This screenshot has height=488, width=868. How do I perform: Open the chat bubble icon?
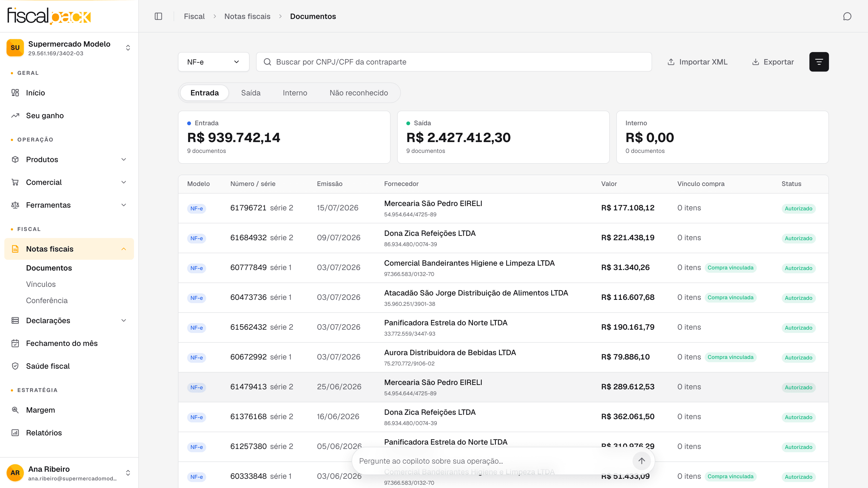pos(847,16)
